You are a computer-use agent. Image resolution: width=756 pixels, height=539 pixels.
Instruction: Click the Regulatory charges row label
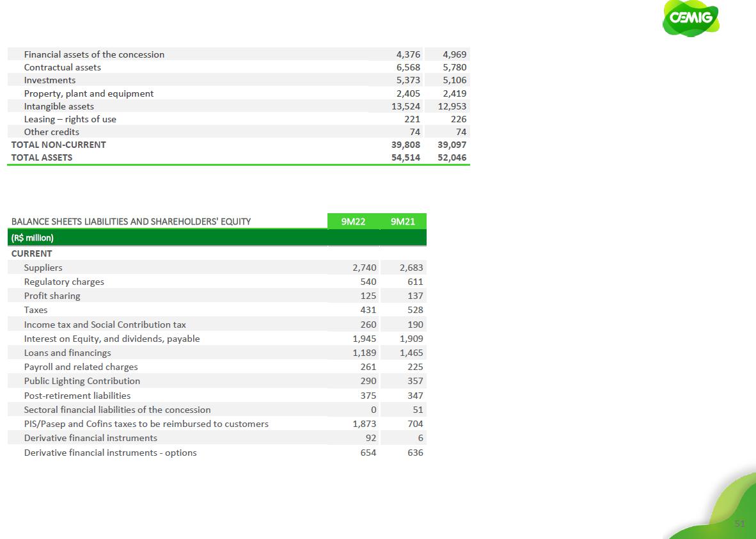64,282
